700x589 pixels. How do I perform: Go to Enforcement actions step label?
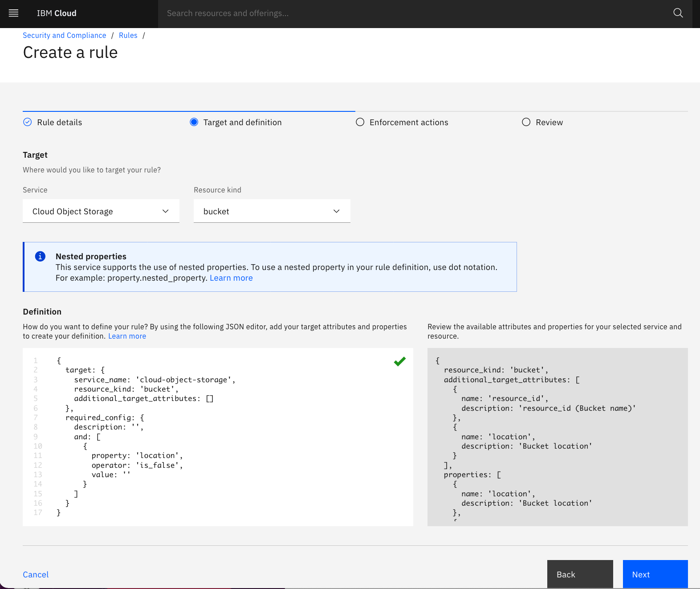[x=409, y=123]
